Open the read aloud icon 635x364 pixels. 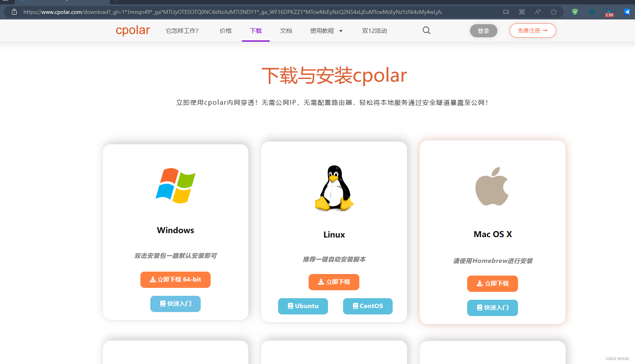[538, 12]
